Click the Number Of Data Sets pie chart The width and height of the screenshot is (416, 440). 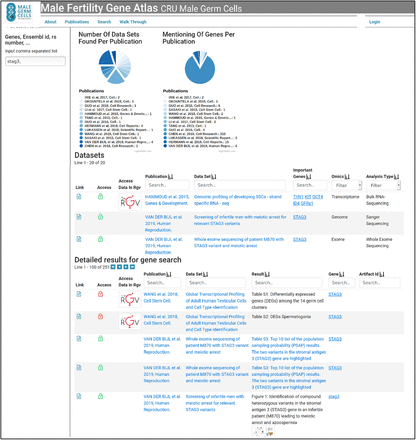tap(115, 67)
